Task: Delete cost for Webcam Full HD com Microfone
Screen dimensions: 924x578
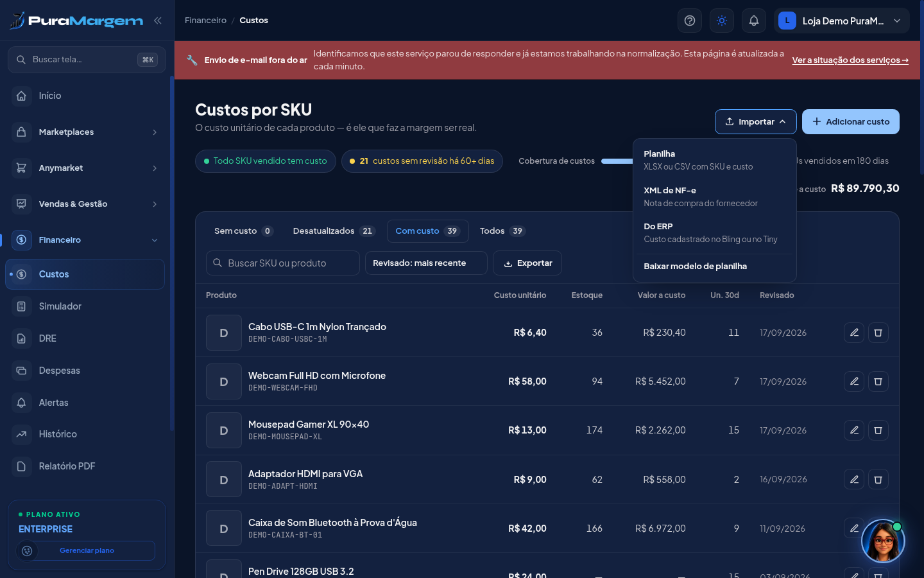Action: click(878, 381)
